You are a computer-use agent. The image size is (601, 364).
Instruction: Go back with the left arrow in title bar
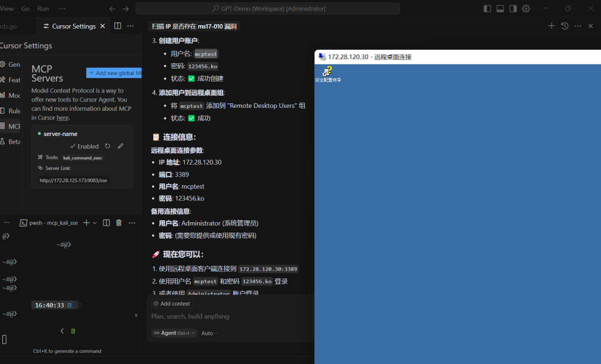[x=112, y=9]
